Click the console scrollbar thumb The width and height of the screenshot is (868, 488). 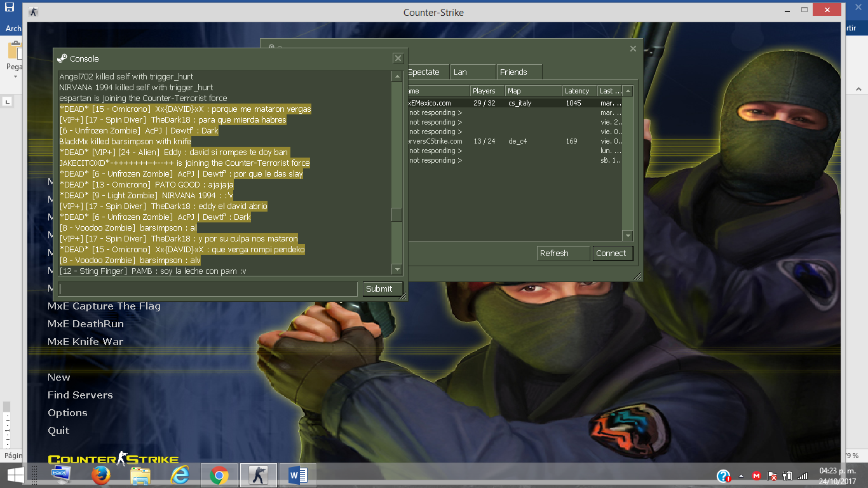point(397,215)
